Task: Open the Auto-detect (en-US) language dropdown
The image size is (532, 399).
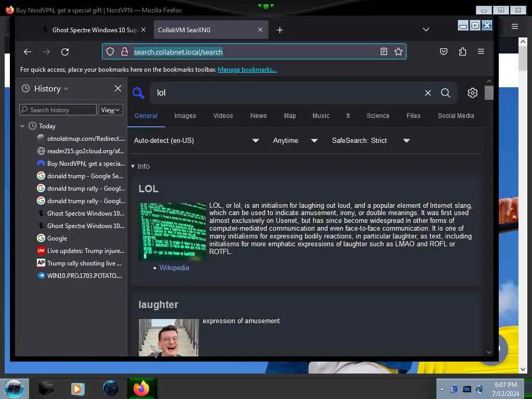Action: [196, 140]
